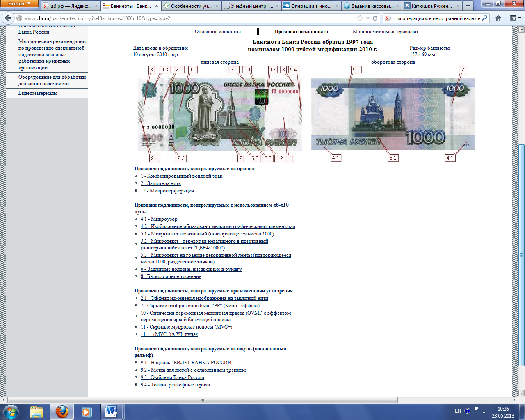
Task: Click the Firefox back arrow button
Action: [8, 18]
